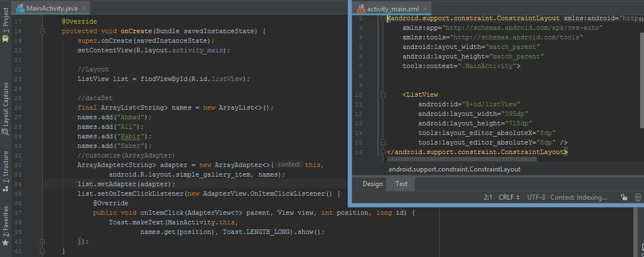
Task: Click the list.setAdapter(adapter); line
Action: [126, 184]
